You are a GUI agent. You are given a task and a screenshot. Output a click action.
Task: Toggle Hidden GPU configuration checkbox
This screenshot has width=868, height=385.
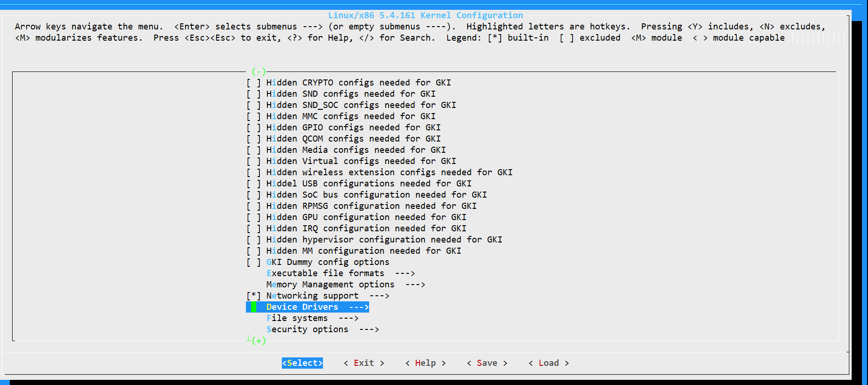click(x=253, y=217)
